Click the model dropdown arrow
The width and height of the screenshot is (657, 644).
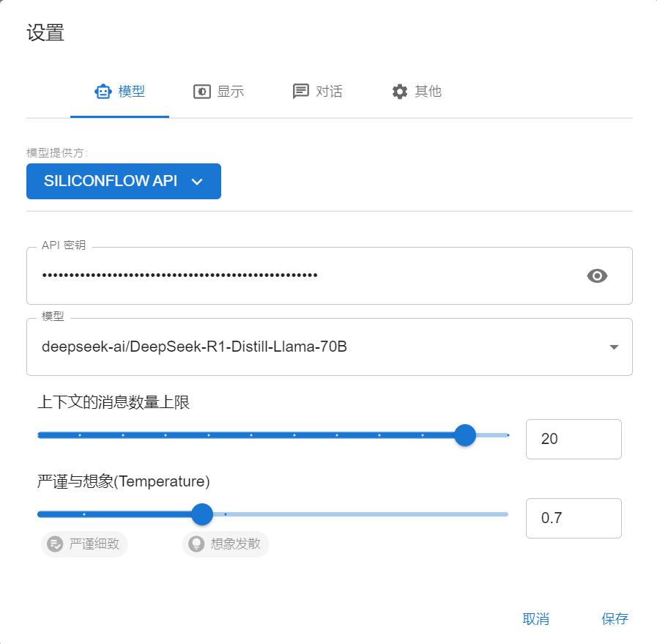click(x=614, y=347)
